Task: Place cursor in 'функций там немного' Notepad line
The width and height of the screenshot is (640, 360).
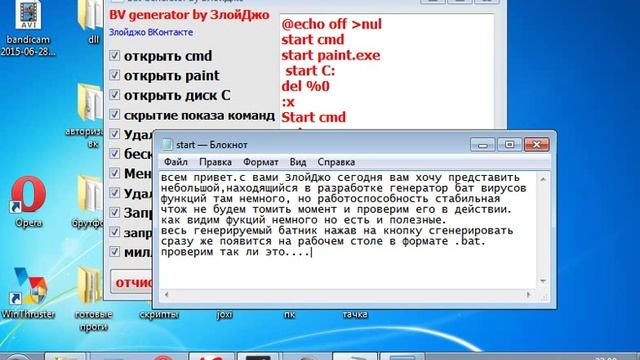Action: [x=330, y=199]
